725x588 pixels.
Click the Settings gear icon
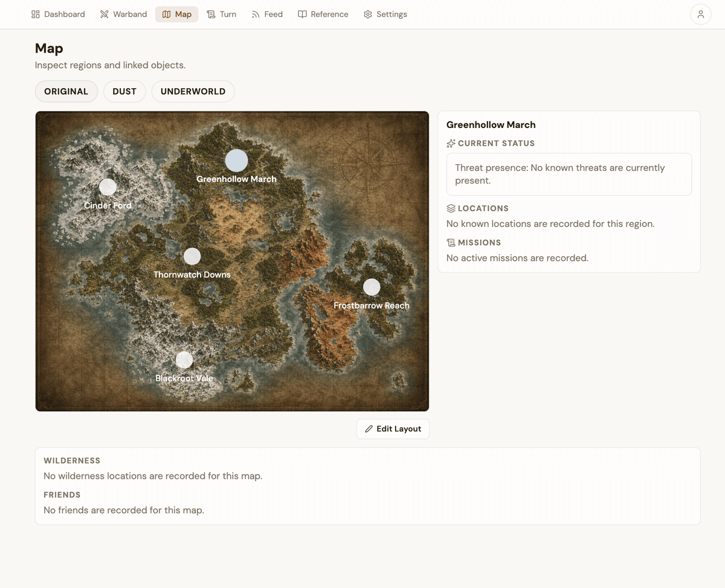pyautogui.click(x=367, y=14)
